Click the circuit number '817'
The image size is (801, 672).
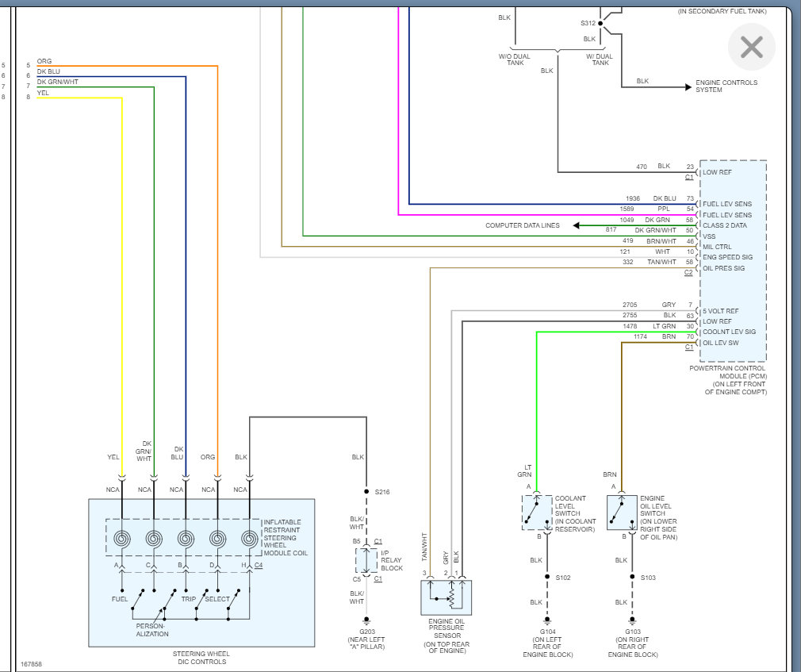point(611,230)
